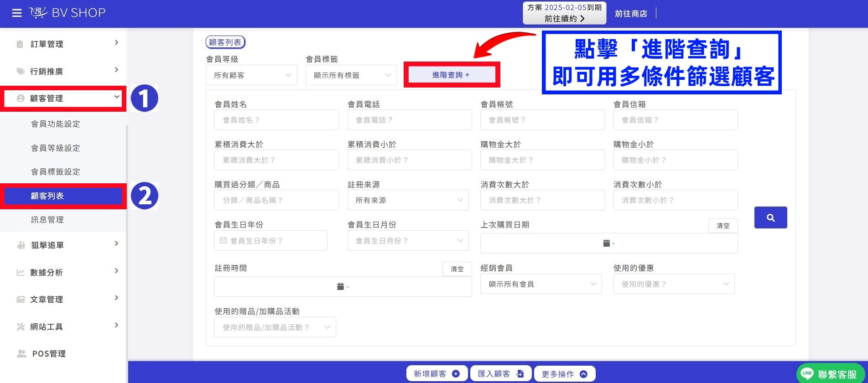The height and width of the screenshot is (383, 868).
Task: Open the 會員標籤 顯示所有標籤 dropdown
Action: (351, 75)
